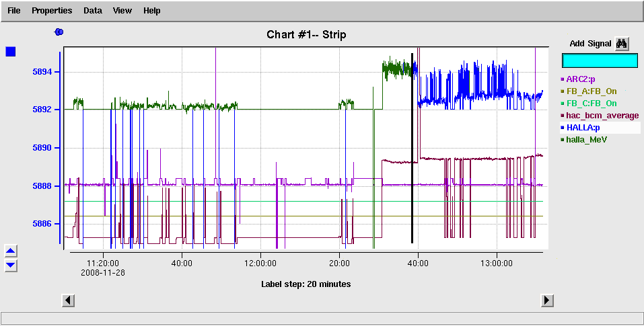Click the 5890 Y-axis label
Image resolution: width=644 pixels, height=326 pixels.
click(x=42, y=148)
